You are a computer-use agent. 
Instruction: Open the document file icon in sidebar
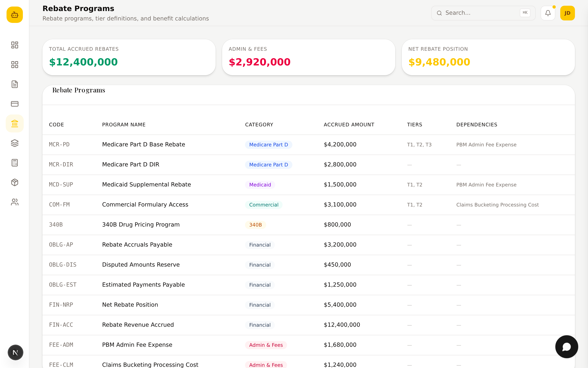(14, 84)
